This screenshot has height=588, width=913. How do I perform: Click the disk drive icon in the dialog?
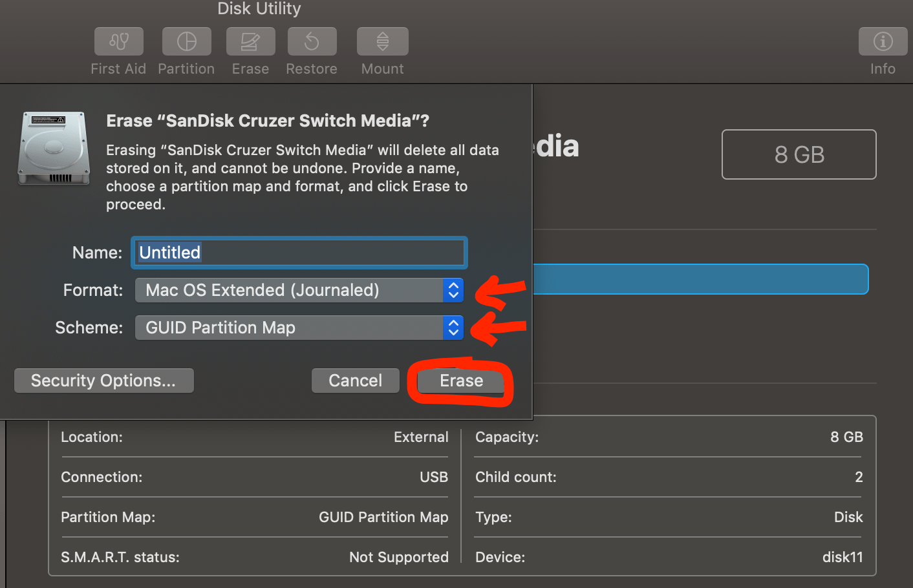click(x=54, y=149)
